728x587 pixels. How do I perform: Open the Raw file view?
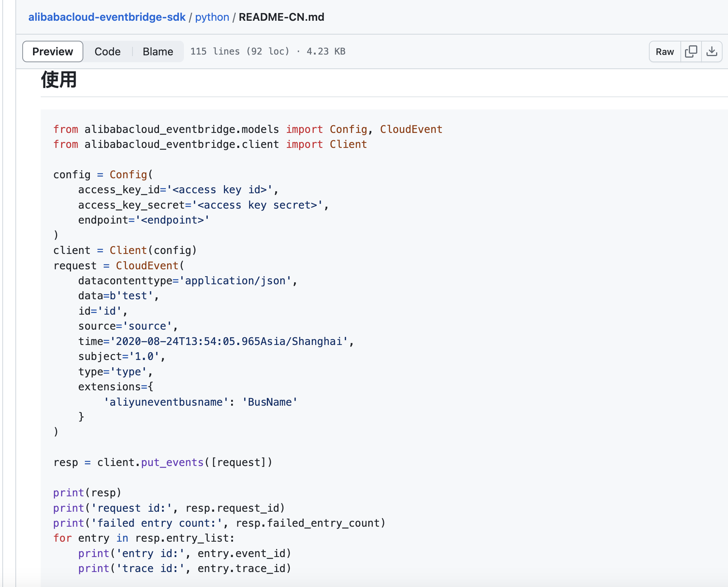(665, 51)
